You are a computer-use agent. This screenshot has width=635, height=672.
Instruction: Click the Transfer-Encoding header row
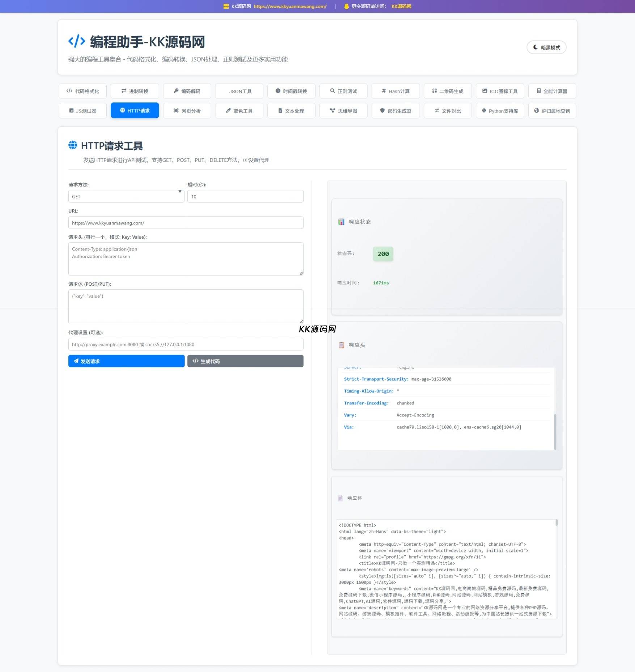point(447,403)
